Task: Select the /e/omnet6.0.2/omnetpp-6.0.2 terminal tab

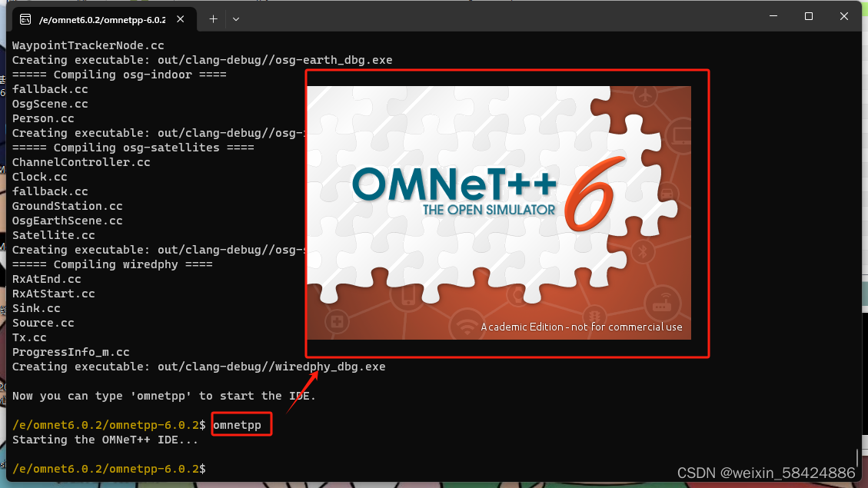Action: tap(104, 19)
